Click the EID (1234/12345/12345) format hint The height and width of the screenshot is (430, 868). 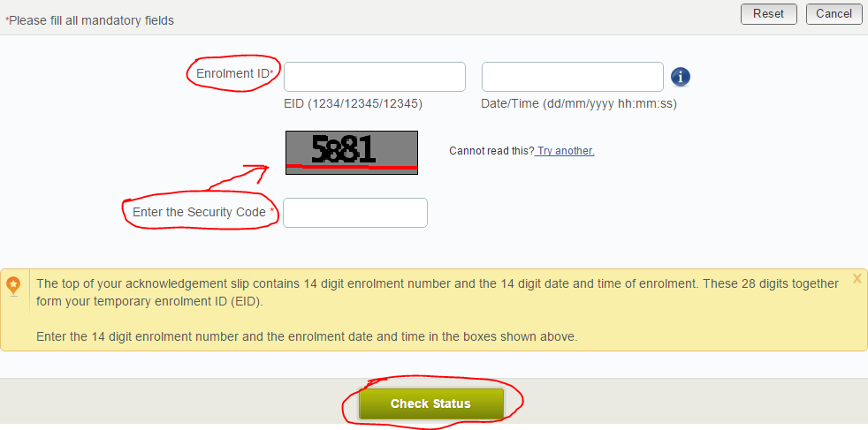354,104
